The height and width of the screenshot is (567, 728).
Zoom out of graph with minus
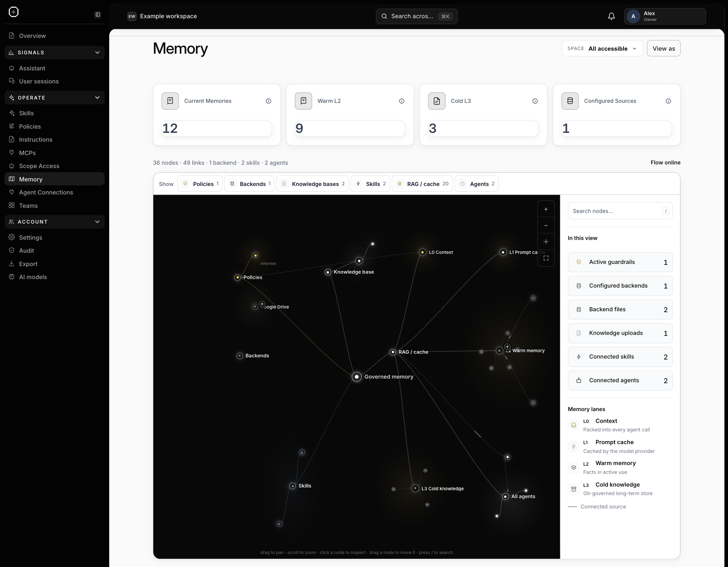pos(546,225)
